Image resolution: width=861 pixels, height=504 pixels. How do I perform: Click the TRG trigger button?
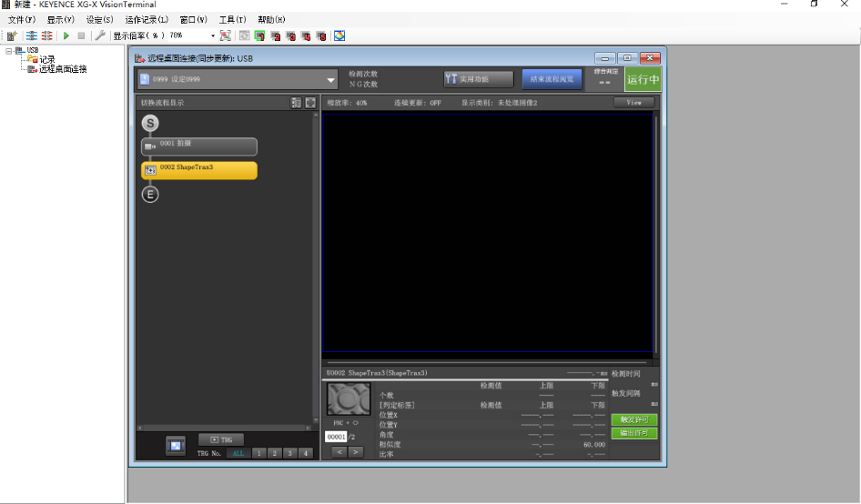[221, 439]
